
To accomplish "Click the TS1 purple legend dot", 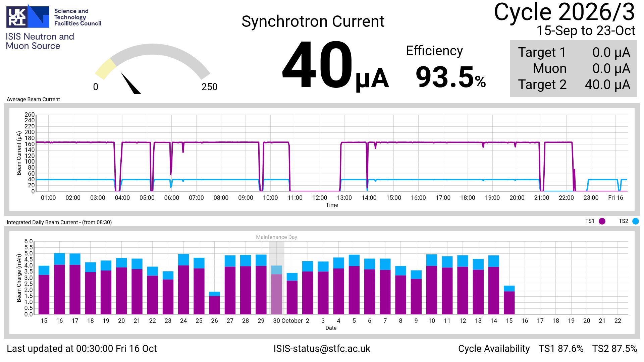I will click(x=602, y=221).
